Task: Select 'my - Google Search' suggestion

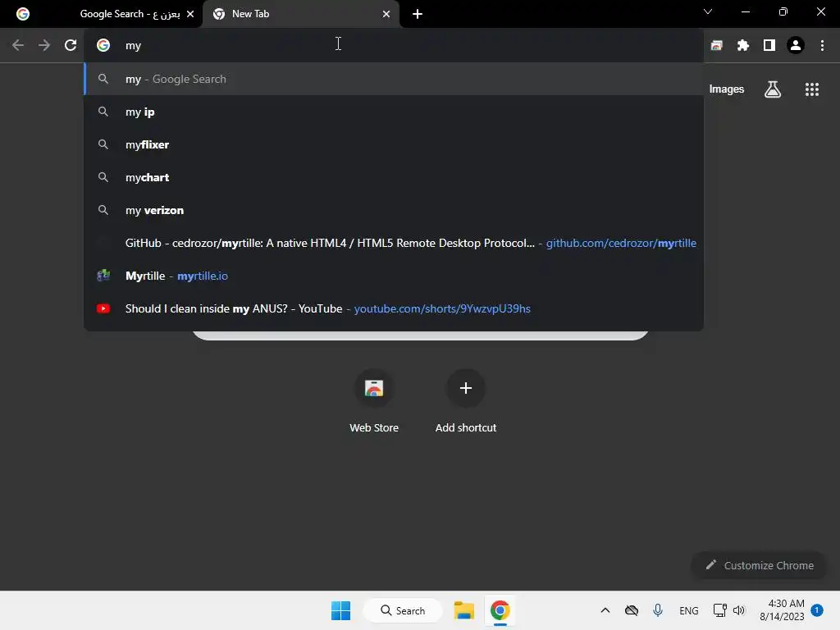Action: click(395, 79)
